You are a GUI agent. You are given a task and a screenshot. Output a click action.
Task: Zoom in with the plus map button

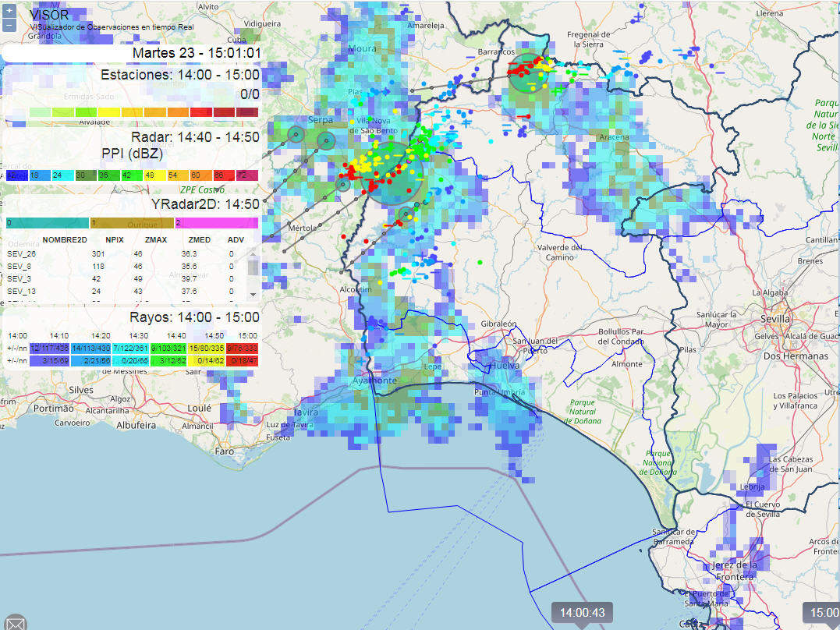(9, 11)
